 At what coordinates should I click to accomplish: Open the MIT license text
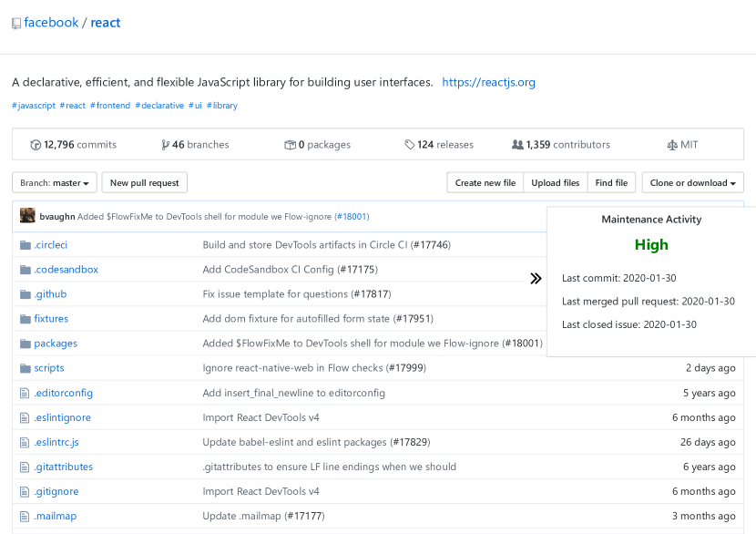point(689,145)
